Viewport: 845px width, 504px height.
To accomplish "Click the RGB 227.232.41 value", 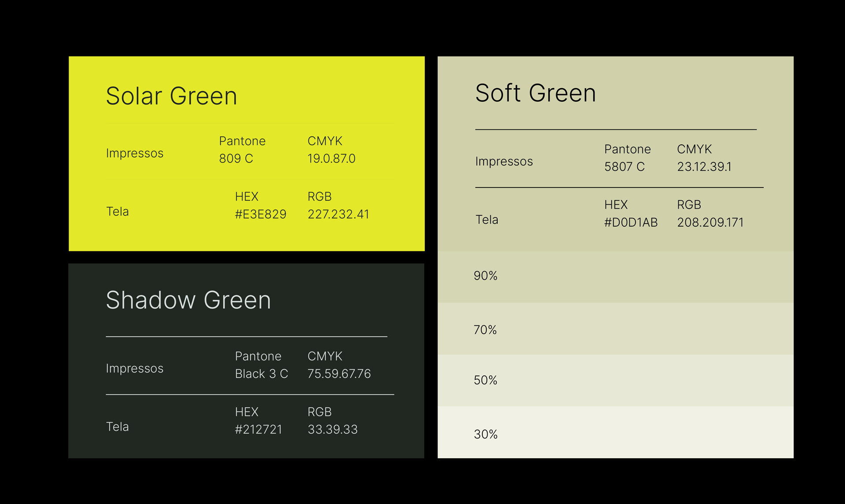I will [338, 214].
